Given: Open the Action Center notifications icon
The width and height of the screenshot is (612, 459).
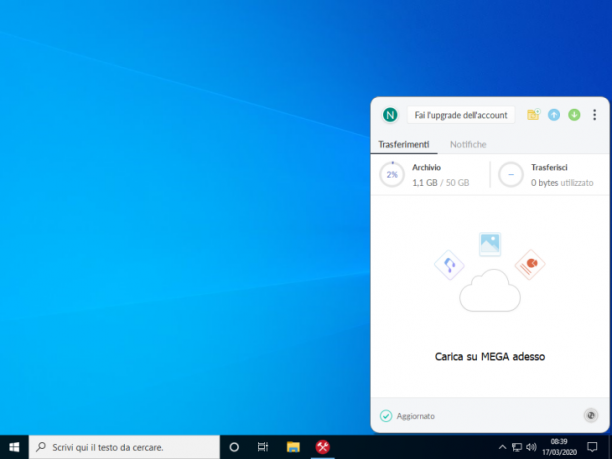Looking at the screenshot, I should [592, 447].
